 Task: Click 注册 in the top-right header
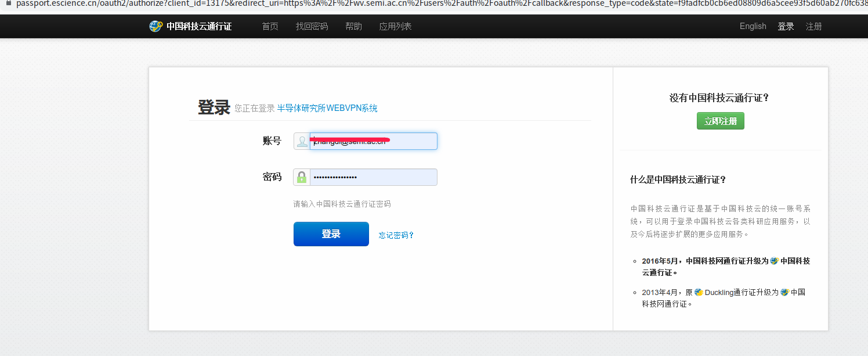click(x=813, y=26)
